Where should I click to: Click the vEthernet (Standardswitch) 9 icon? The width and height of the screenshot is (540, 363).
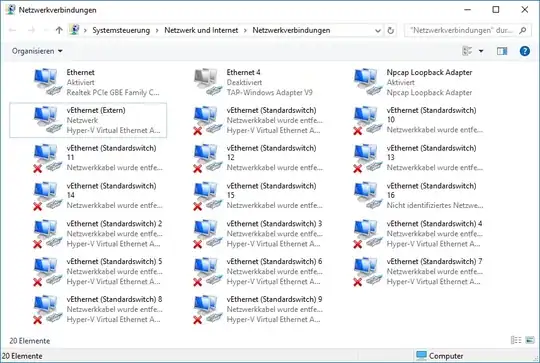(x=208, y=309)
